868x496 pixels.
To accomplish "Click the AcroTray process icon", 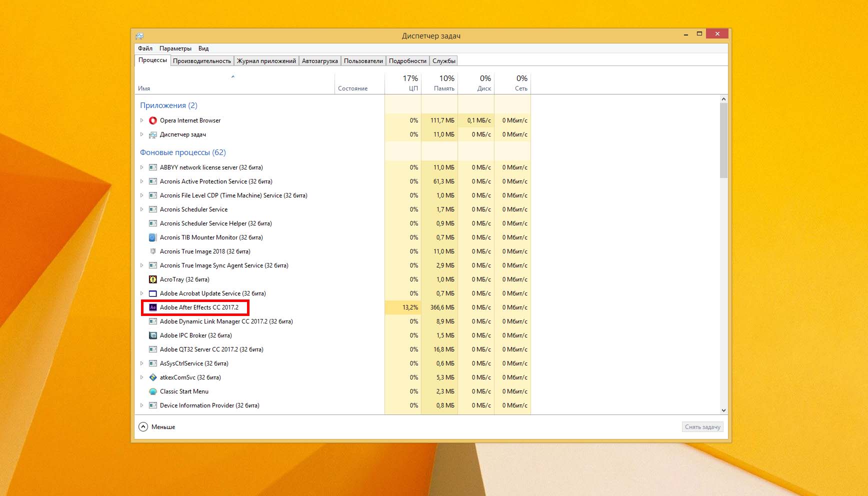I will click(x=153, y=279).
